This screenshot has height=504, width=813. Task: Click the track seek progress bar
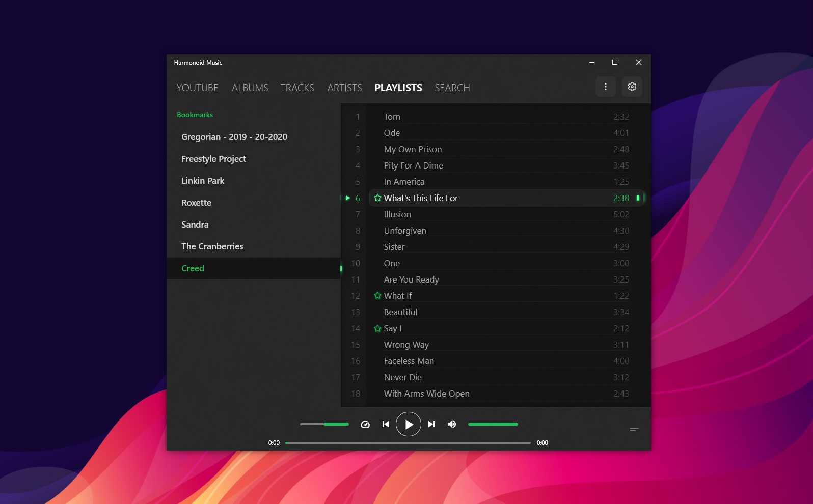408,443
